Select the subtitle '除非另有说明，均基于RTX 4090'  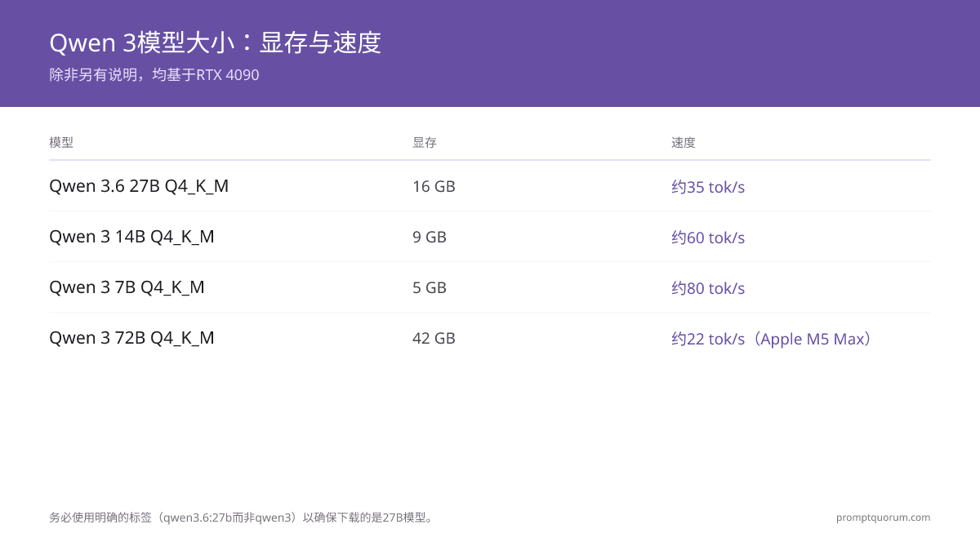tap(154, 75)
